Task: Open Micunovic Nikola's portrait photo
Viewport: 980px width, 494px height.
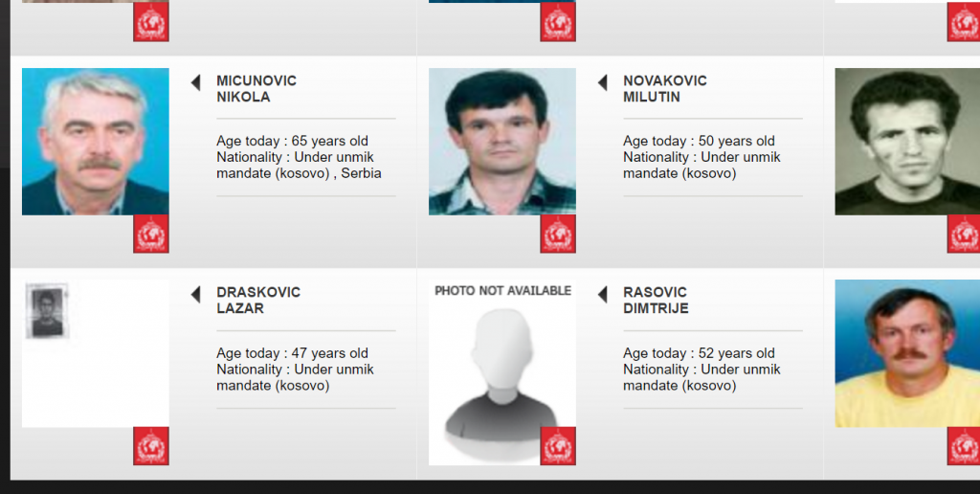Action: click(95, 142)
